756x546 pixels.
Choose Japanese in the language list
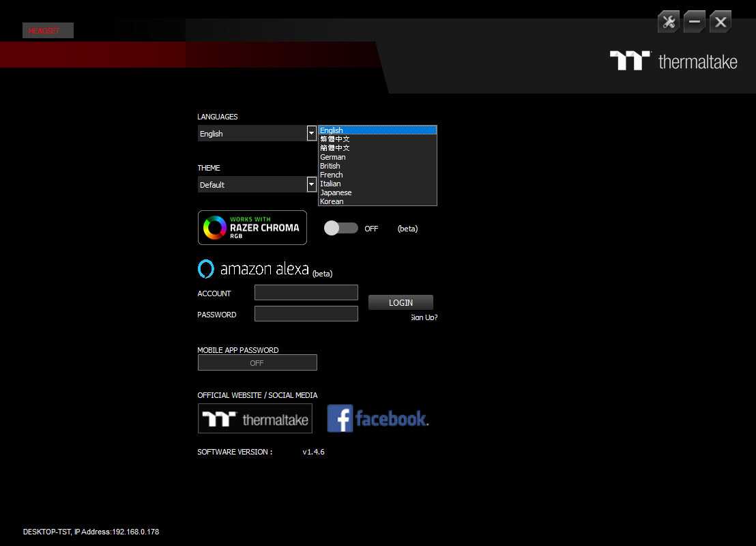coord(336,192)
